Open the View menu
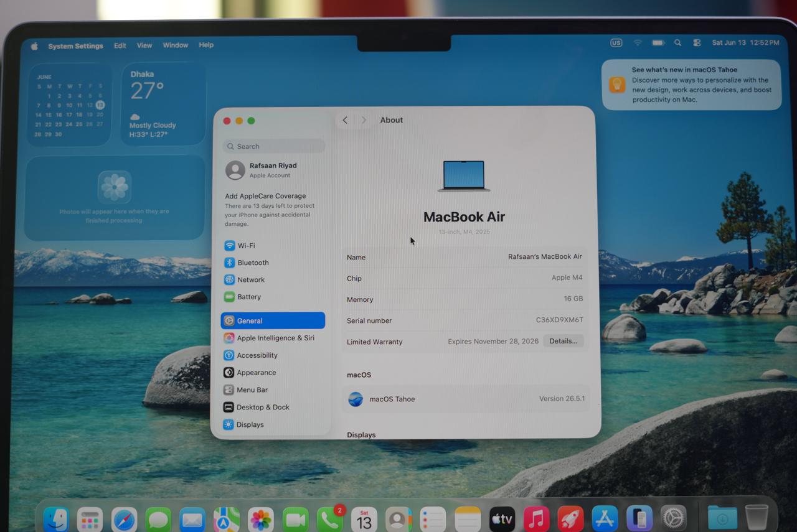Image resolution: width=797 pixels, height=532 pixels. point(144,45)
